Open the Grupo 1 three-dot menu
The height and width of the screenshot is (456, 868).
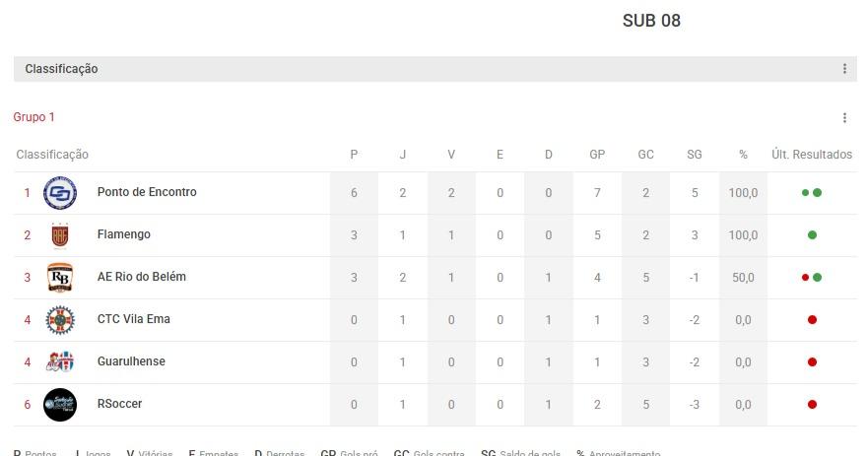tap(844, 118)
